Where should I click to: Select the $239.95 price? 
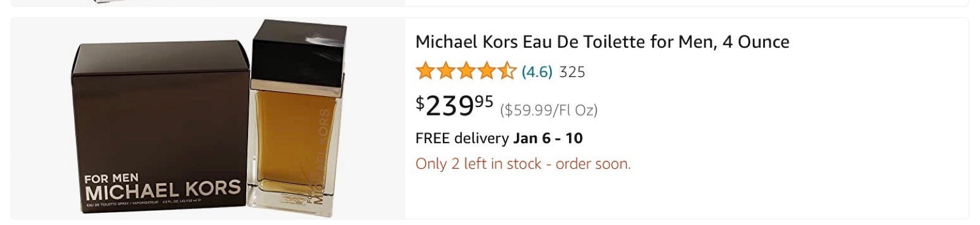pos(454,106)
